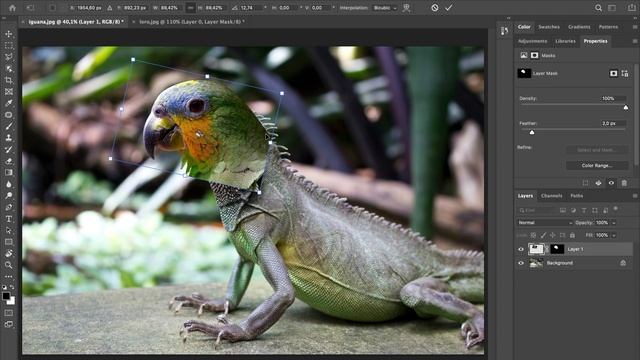
Task: Switch to warp mode icon in options bar
Action: (x=406, y=8)
